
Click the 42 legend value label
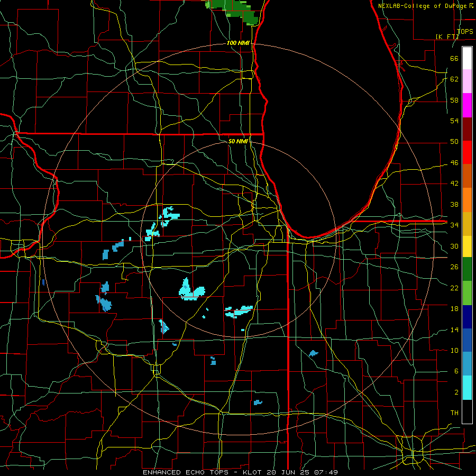[x=454, y=183]
